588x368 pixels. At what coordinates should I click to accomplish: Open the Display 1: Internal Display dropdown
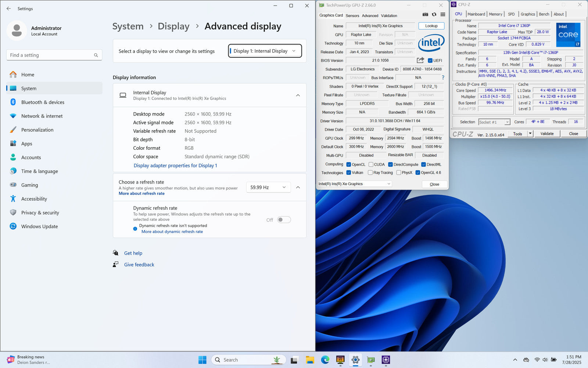pyautogui.click(x=265, y=51)
